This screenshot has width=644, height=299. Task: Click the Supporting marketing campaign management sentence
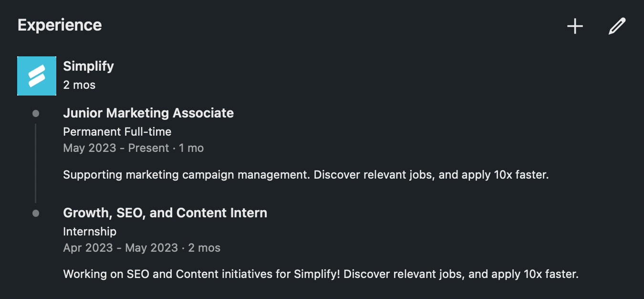pos(187,175)
